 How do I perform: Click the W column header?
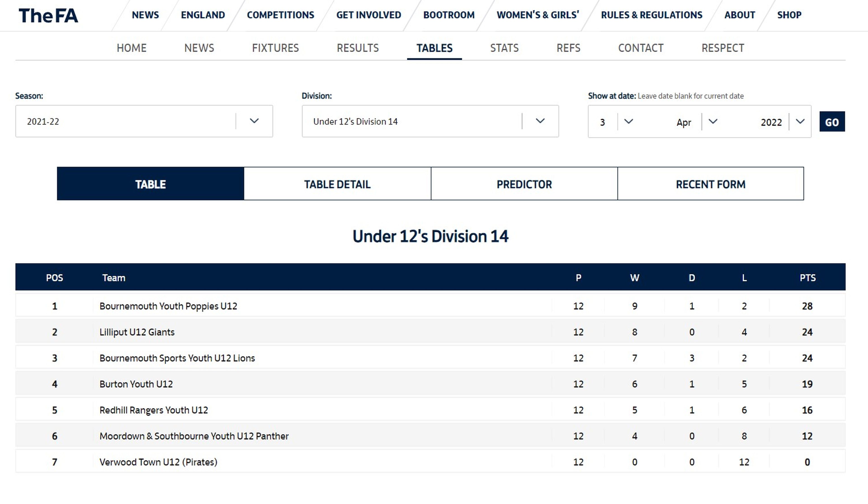[634, 278]
